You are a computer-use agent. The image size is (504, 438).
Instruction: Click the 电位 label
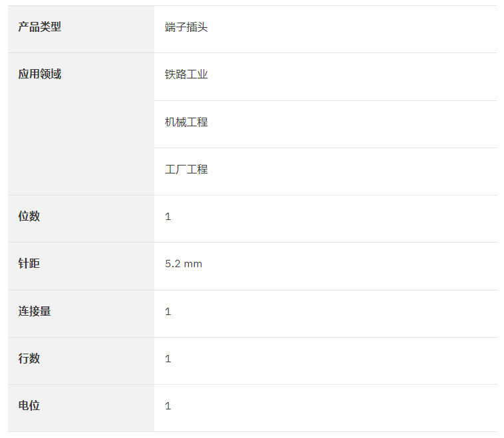[x=29, y=405]
